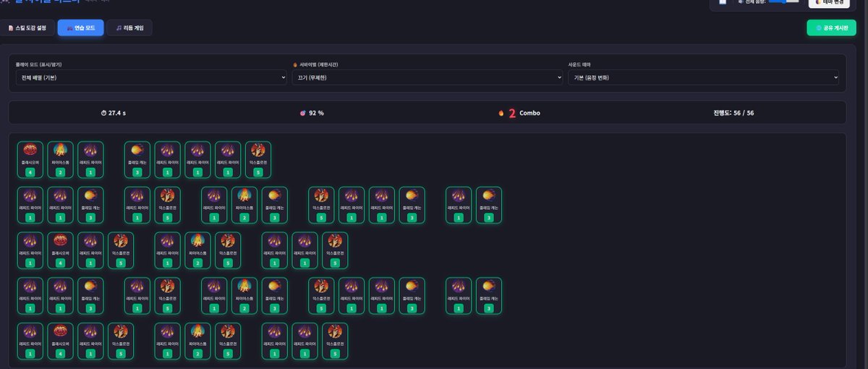Select the 파이어스톰 skill card in the top row
This screenshot has height=369, width=868.
(x=61, y=160)
